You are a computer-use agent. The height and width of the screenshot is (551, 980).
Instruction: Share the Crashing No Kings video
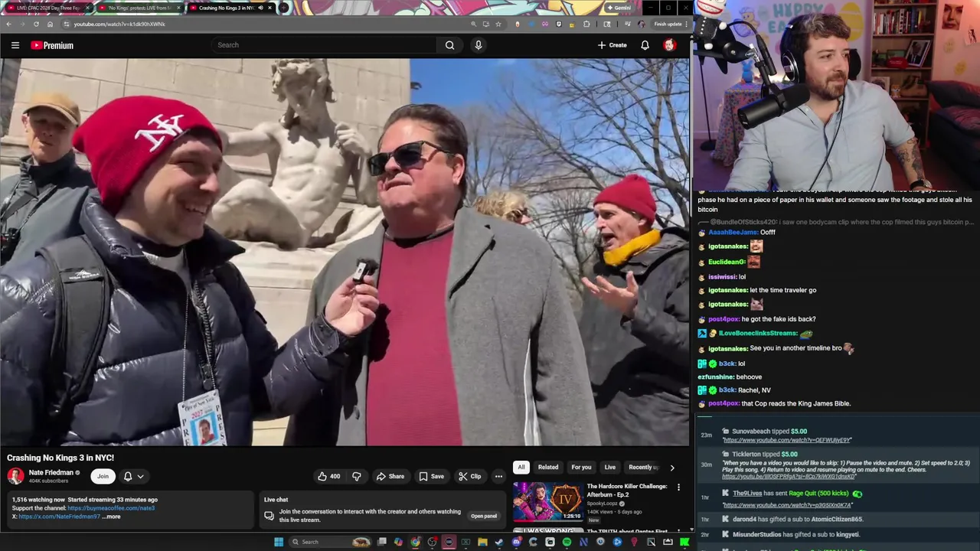point(390,476)
